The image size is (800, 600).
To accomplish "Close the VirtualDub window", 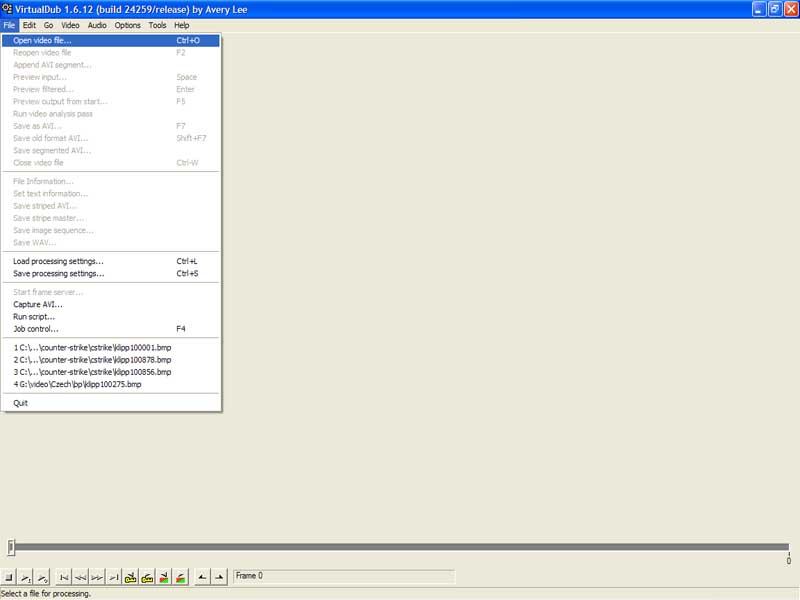I will [x=791, y=9].
